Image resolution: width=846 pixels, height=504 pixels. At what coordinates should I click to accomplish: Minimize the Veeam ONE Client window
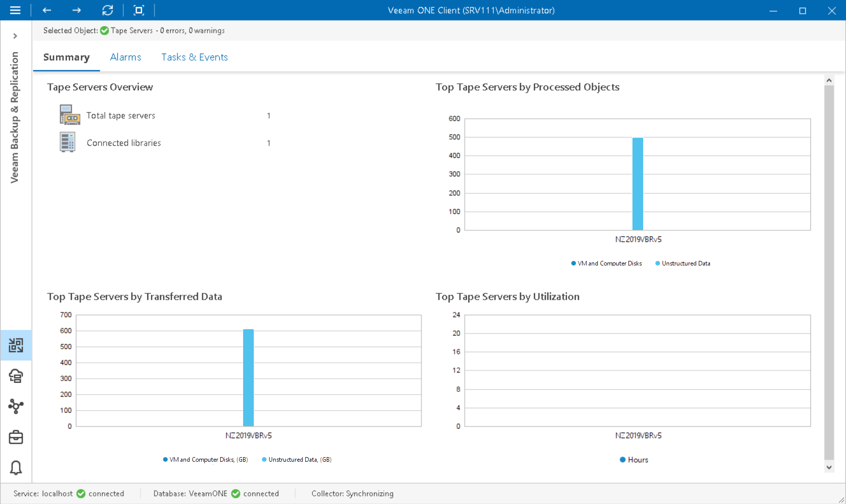pos(773,10)
